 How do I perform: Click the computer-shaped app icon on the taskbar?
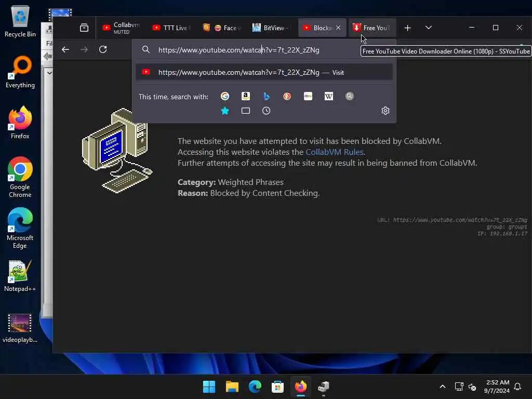(x=323, y=387)
